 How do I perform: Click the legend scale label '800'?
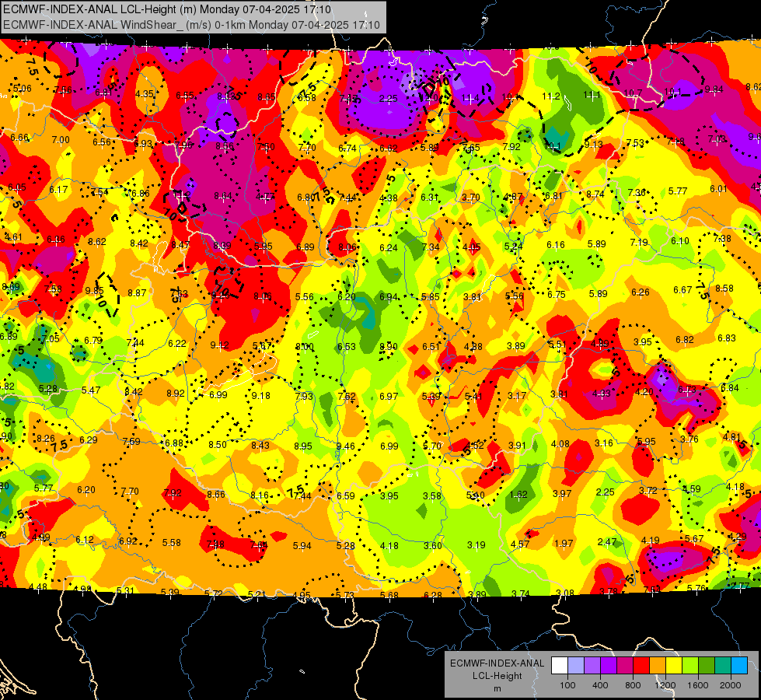tap(633, 685)
